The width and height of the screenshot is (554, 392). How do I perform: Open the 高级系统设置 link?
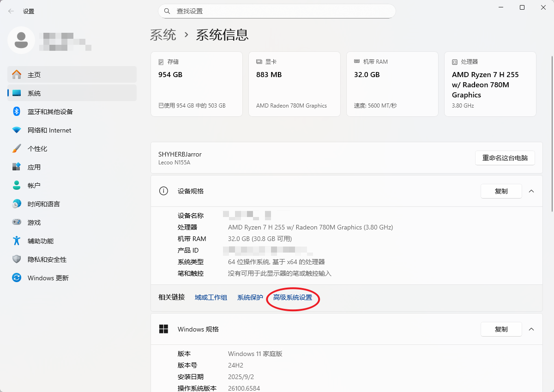tap(293, 297)
